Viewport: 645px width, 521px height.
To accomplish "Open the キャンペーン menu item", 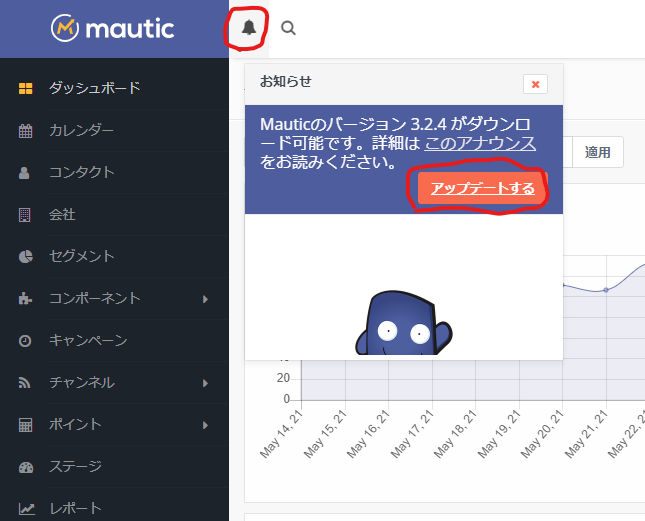I will pyautogui.click(x=88, y=341).
